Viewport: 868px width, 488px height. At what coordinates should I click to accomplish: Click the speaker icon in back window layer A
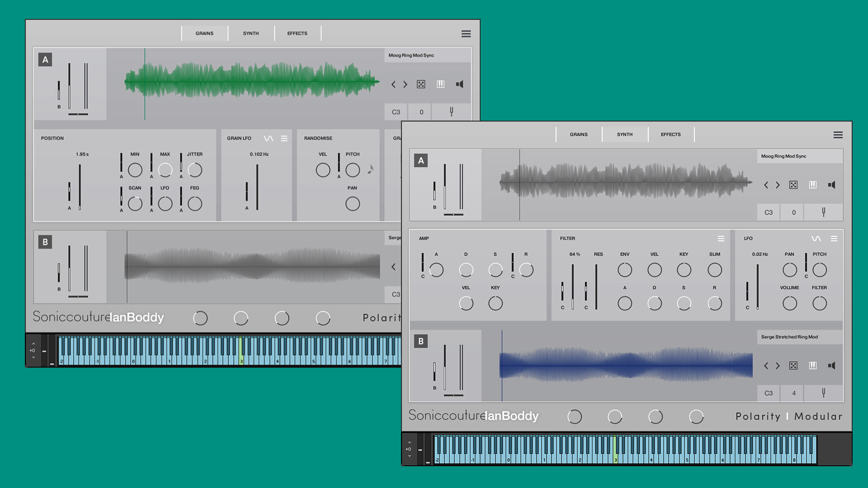[459, 84]
